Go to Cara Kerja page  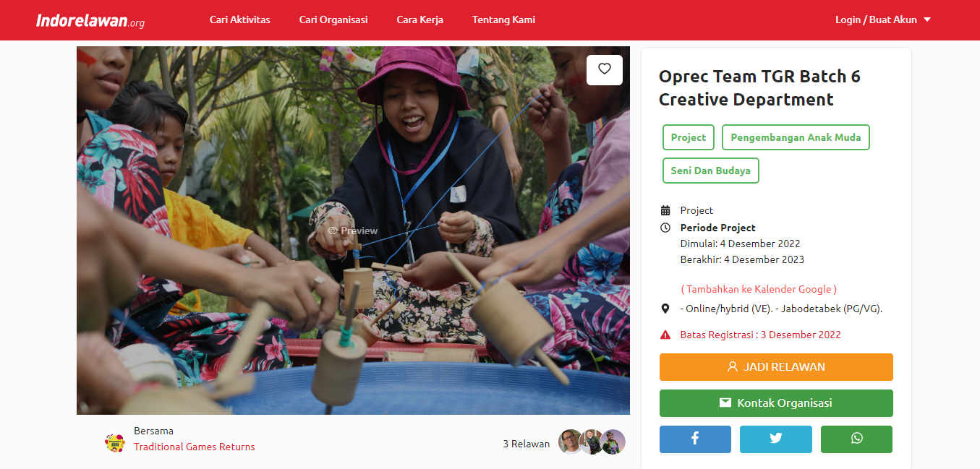tap(419, 20)
